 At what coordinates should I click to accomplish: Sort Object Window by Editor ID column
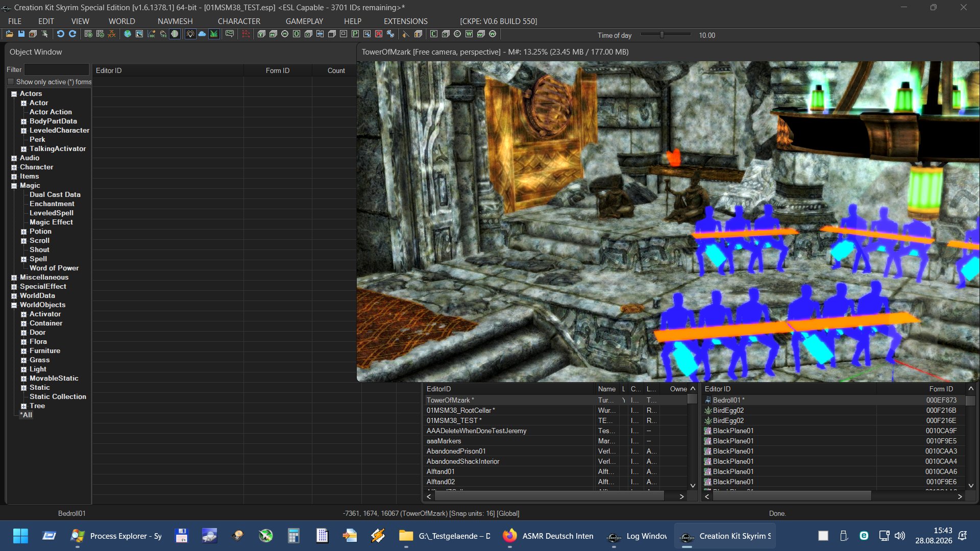point(168,70)
